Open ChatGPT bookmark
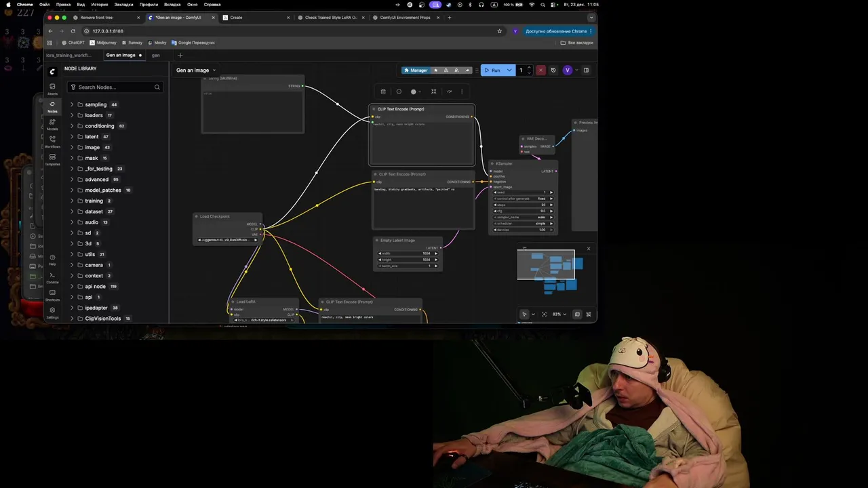The width and height of the screenshot is (868, 488). click(73, 43)
